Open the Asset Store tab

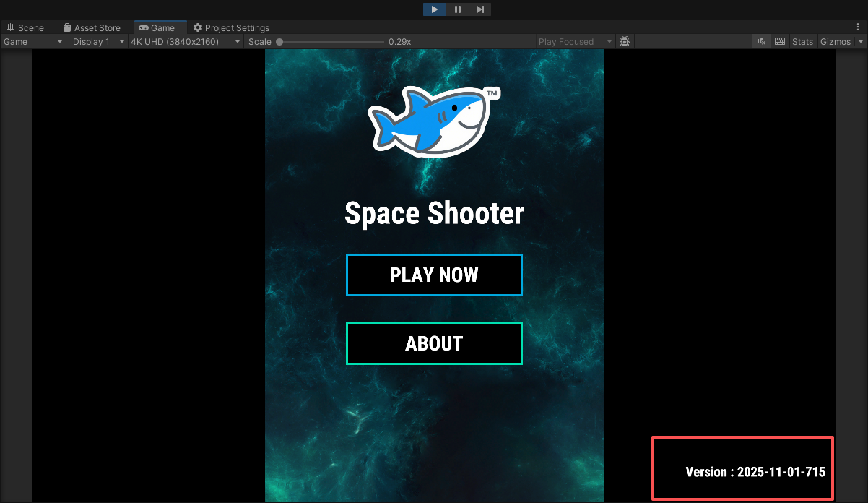pos(92,27)
